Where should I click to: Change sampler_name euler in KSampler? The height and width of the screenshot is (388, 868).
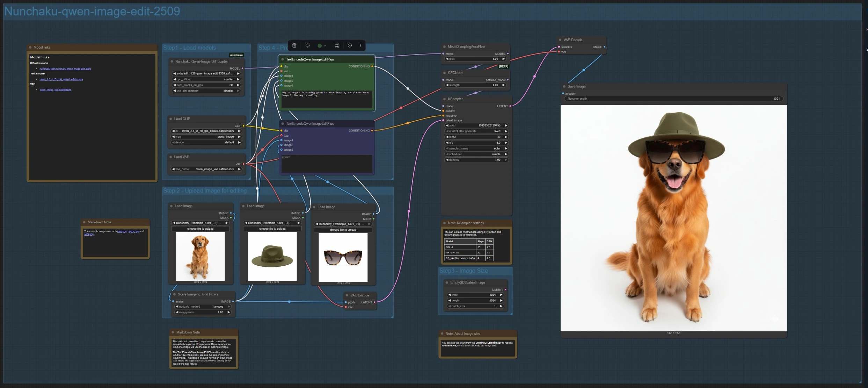476,149
